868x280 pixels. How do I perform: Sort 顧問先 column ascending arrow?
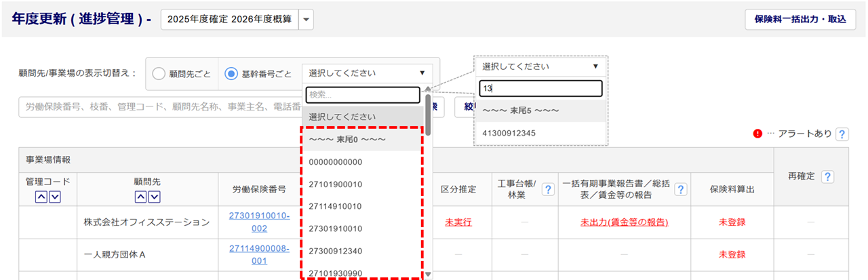[x=140, y=197]
